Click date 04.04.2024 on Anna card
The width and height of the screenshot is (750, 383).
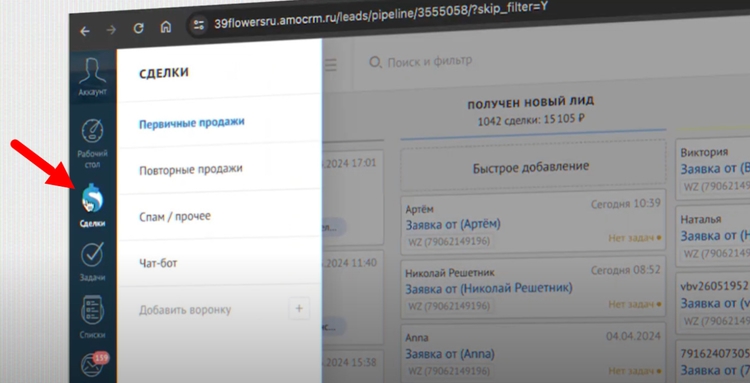point(633,337)
